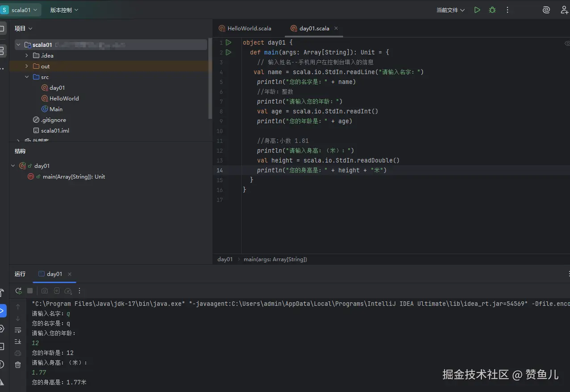Start debugging with the bug icon
The height and width of the screenshot is (392, 570).
pyautogui.click(x=492, y=9)
